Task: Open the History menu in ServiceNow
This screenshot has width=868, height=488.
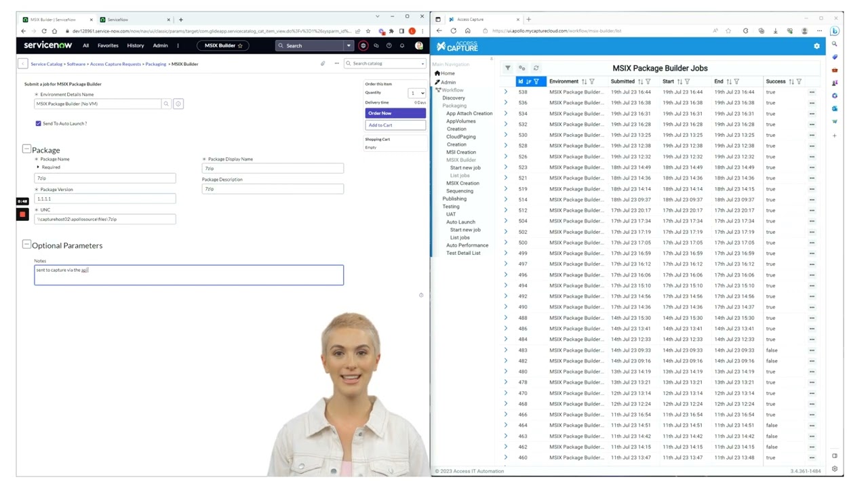Action: [136, 45]
